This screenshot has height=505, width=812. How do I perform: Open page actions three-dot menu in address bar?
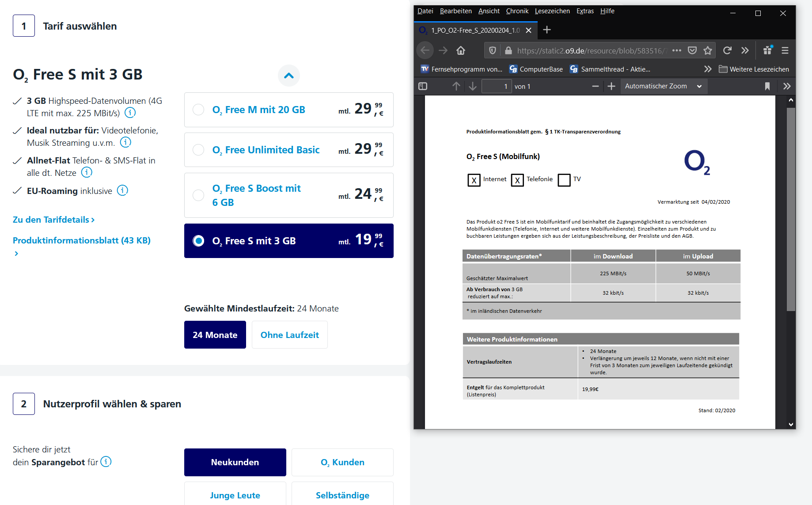(x=676, y=50)
